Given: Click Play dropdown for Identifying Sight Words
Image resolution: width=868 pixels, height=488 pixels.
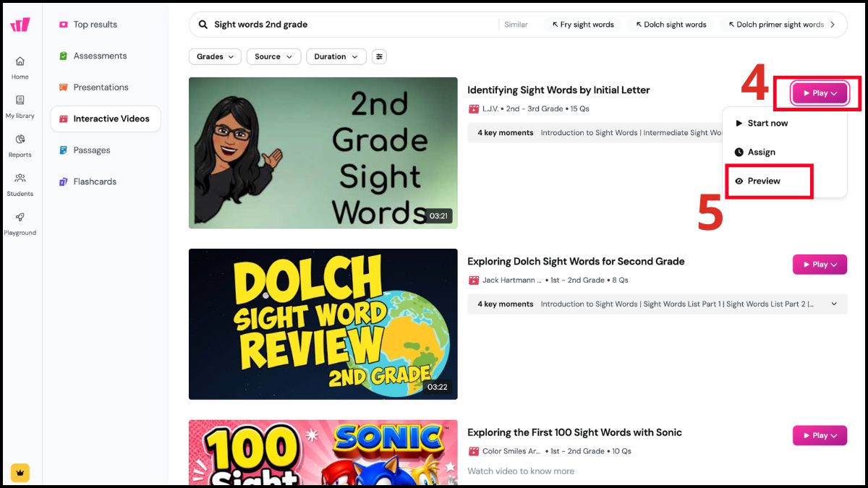Looking at the screenshot, I should pos(820,93).
